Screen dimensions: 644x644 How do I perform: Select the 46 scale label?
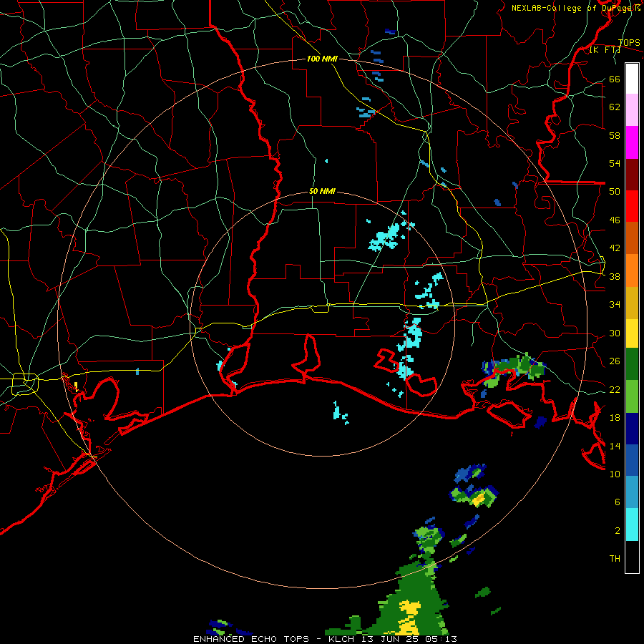click(x=615, y=220)
